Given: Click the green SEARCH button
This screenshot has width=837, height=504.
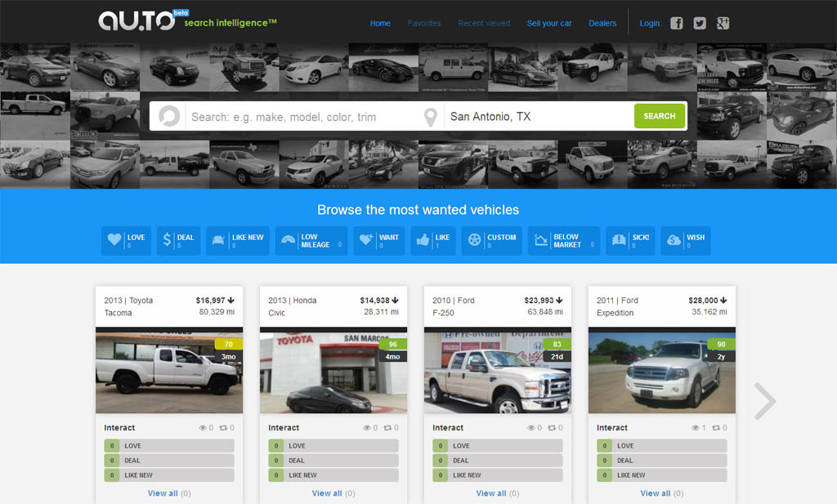Looking at the screenshot, I should [660, 116].
